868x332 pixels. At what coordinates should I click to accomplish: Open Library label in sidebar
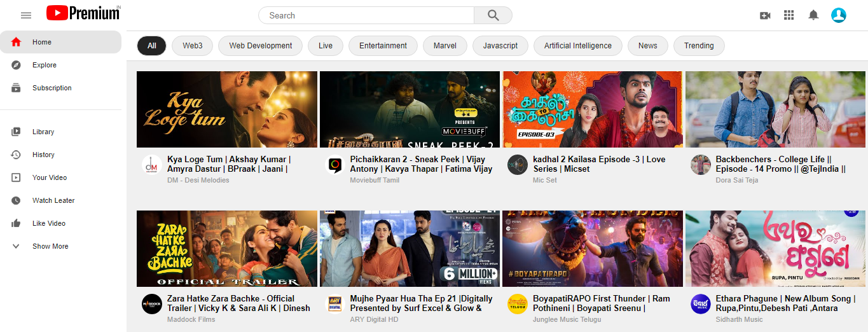(43, 132)
